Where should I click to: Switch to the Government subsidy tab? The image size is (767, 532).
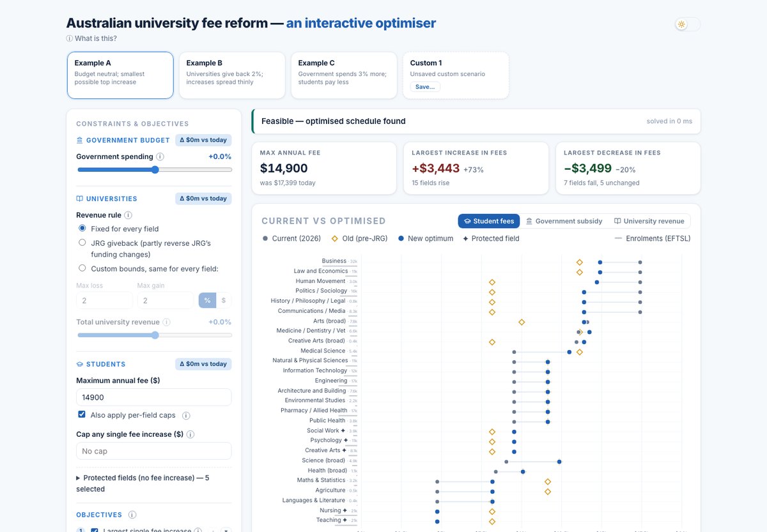pos(564,221)
